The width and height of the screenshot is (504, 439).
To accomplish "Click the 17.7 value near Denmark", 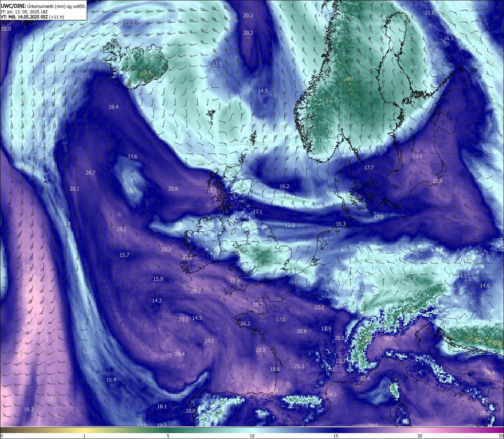I will (x=369, y=167).
